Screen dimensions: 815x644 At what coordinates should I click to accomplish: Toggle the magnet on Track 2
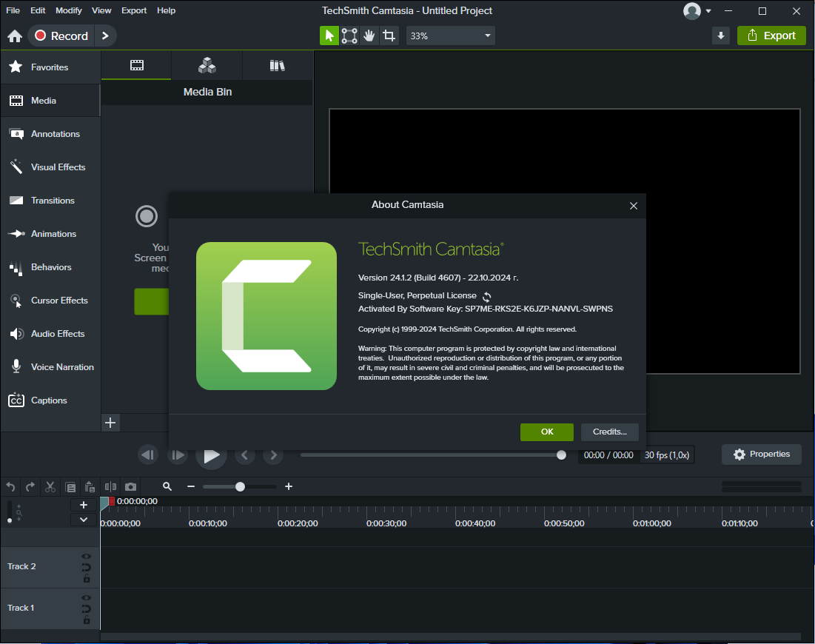87,567
